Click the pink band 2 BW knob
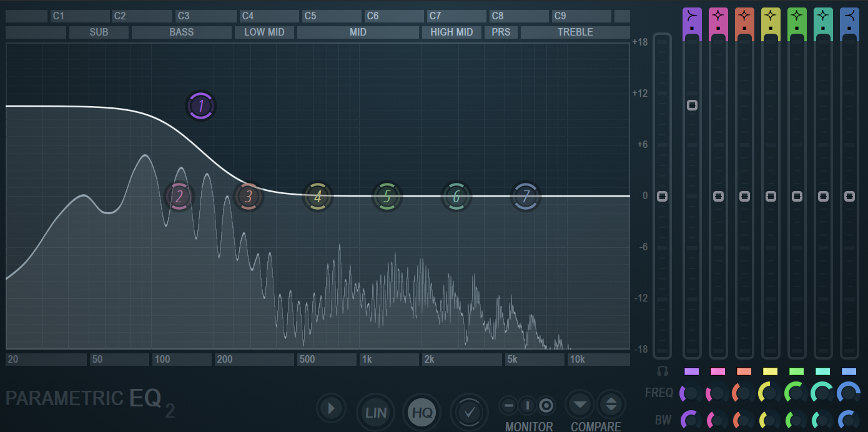The image size is (868, 432). (718, 420)
